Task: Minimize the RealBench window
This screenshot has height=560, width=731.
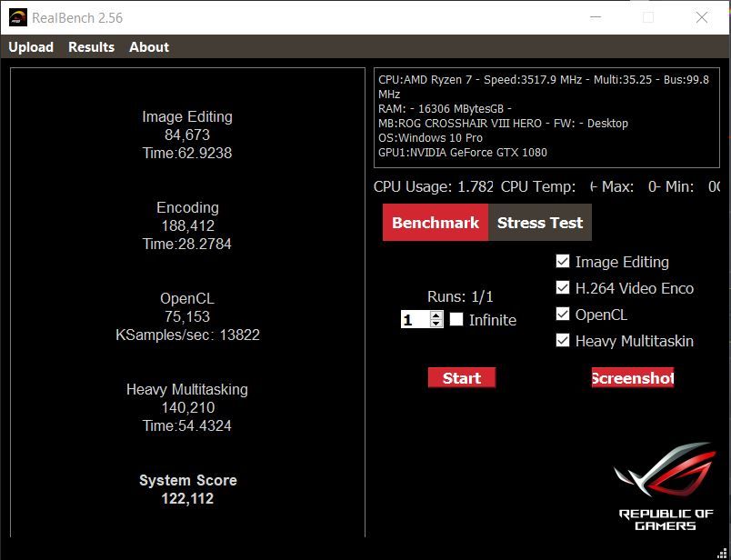Action: 596,17
